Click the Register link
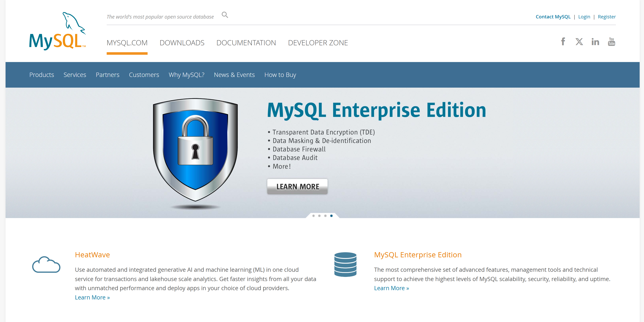This screenshot has height=322, width=644. (x=607, y=16)
